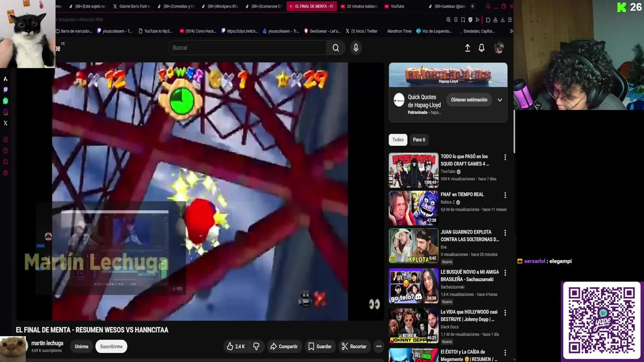Image resolution: width=644 pixels, height=362 pixels.
Task: Open the ad blocker shield icon
Action: [470, 20]
